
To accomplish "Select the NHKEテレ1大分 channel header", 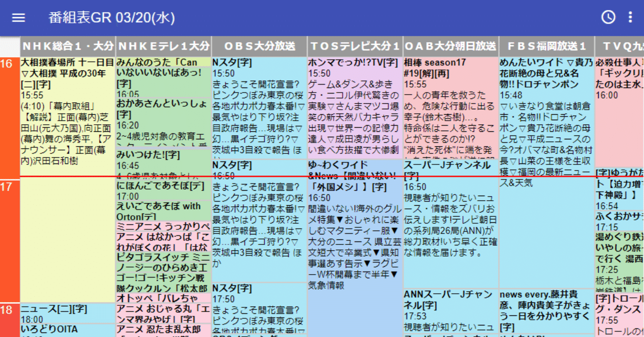I will 164,46.
